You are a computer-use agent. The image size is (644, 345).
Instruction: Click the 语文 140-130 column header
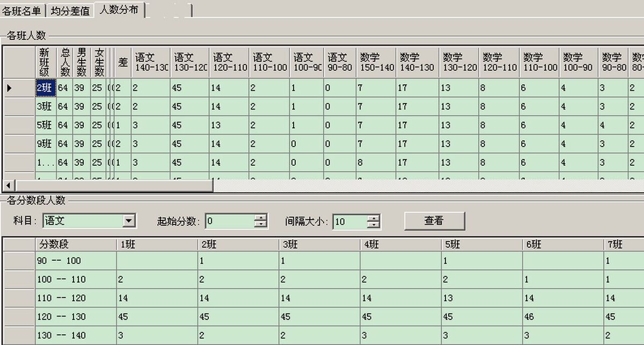(151, 62)
